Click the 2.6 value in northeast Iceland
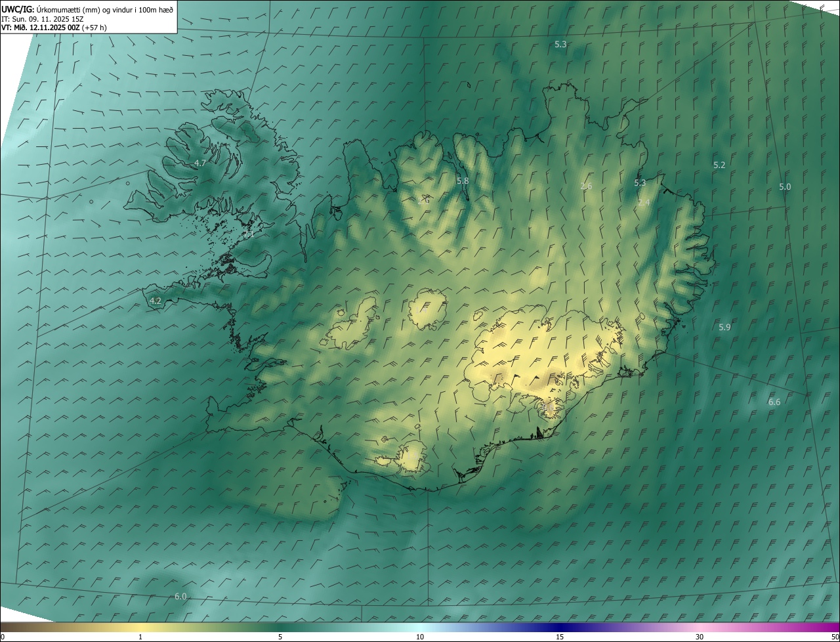The width and height of the screenshot is (840, 642). click(586, 186)
